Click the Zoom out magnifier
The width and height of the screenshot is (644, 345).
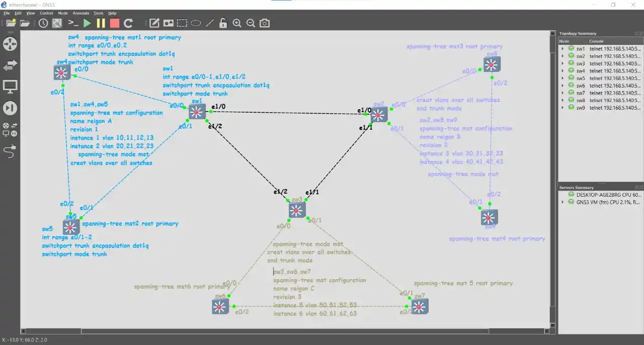click(251, 23)
